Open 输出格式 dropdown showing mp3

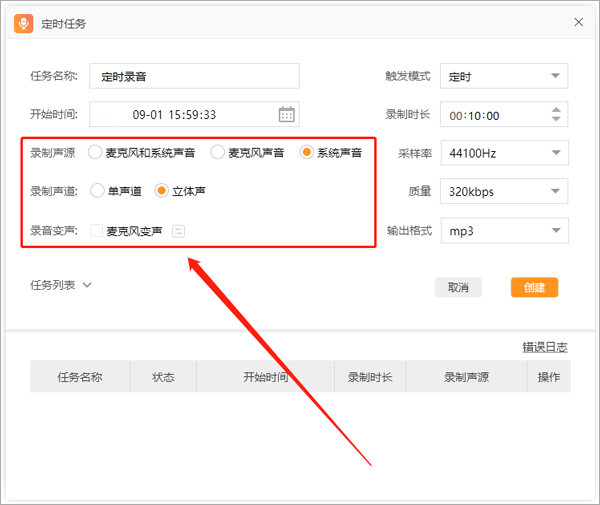point(505,230)
